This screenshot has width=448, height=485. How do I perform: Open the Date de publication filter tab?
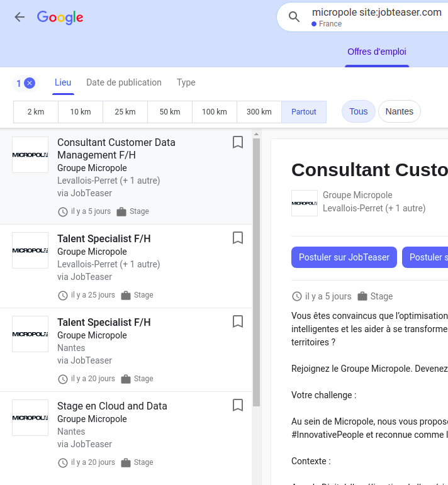(124, 82)
